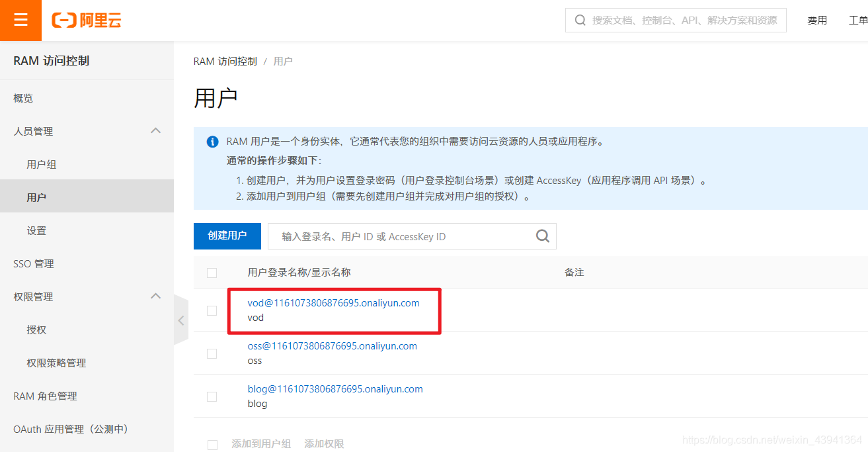The height and width of the screenshot is (452, 868).
Task: Click the info icon in the blue notice banner
Action: 212,141
